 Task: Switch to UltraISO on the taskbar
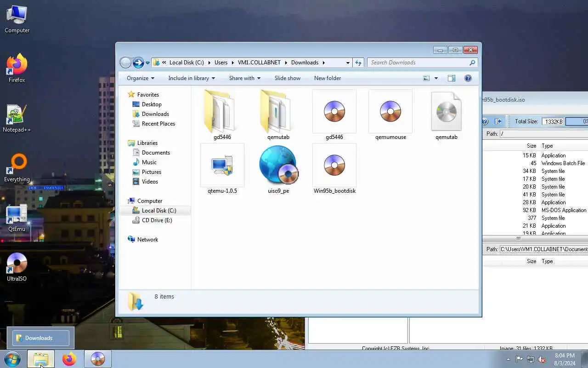98,359
